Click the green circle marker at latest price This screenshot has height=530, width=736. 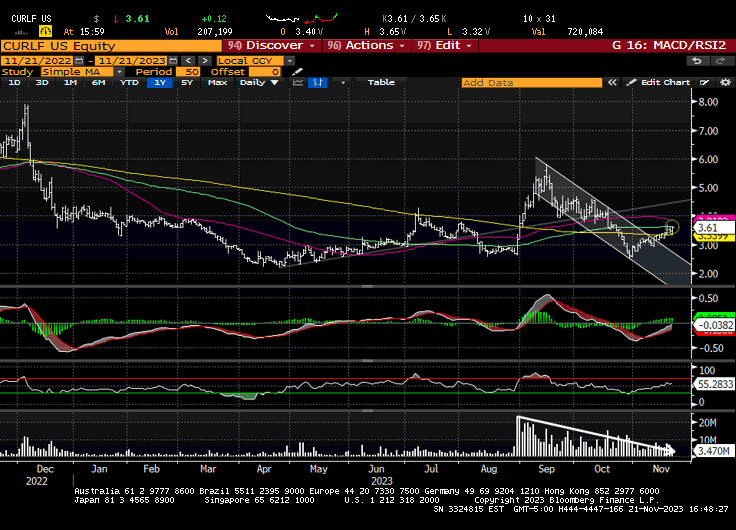[672, 227]
